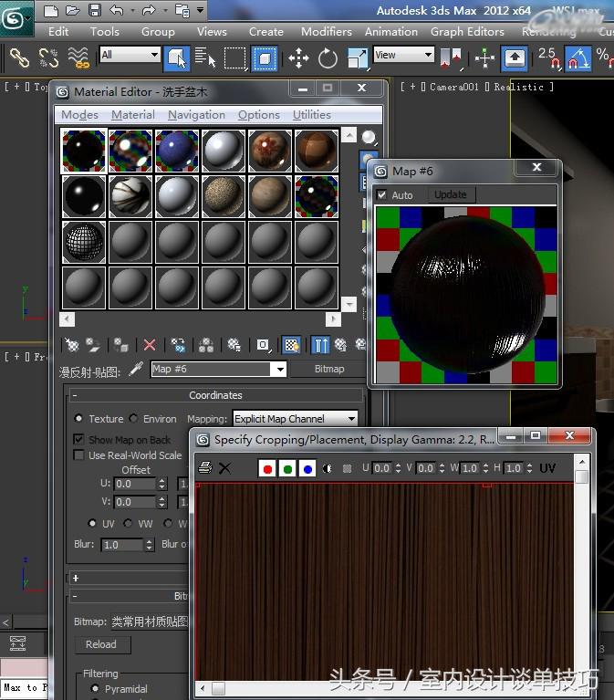Select the Select and Rotate tool
Viewport: 614px width, 700px height.
pos(328,58)
